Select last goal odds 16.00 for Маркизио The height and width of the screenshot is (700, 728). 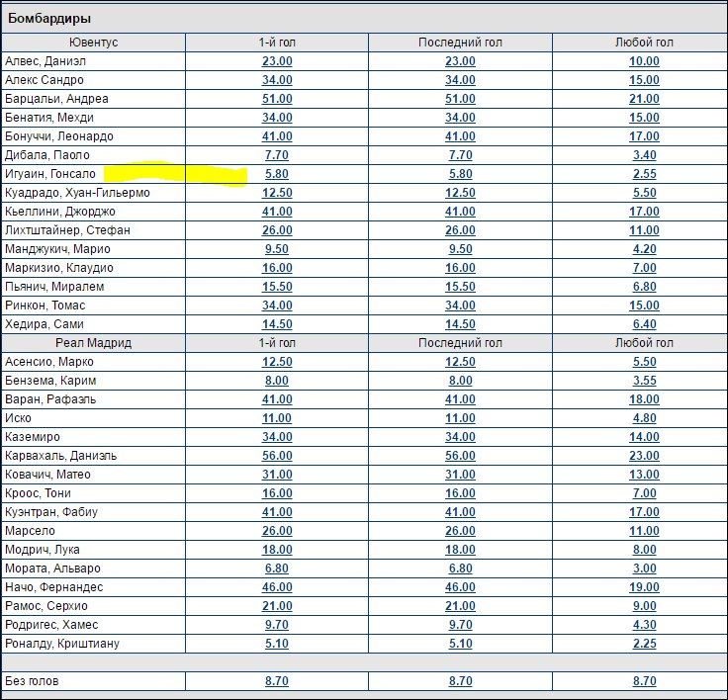coord(460,268)
